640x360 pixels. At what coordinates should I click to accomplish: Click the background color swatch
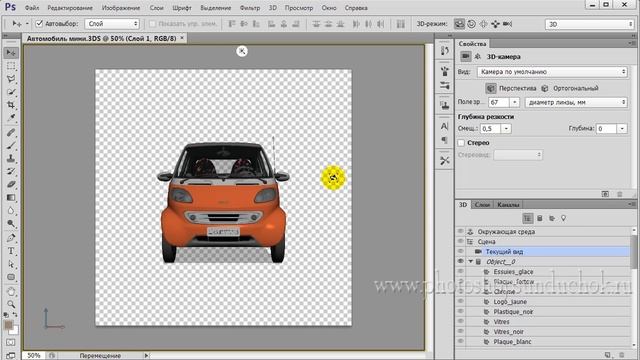(x=14, y=330)
